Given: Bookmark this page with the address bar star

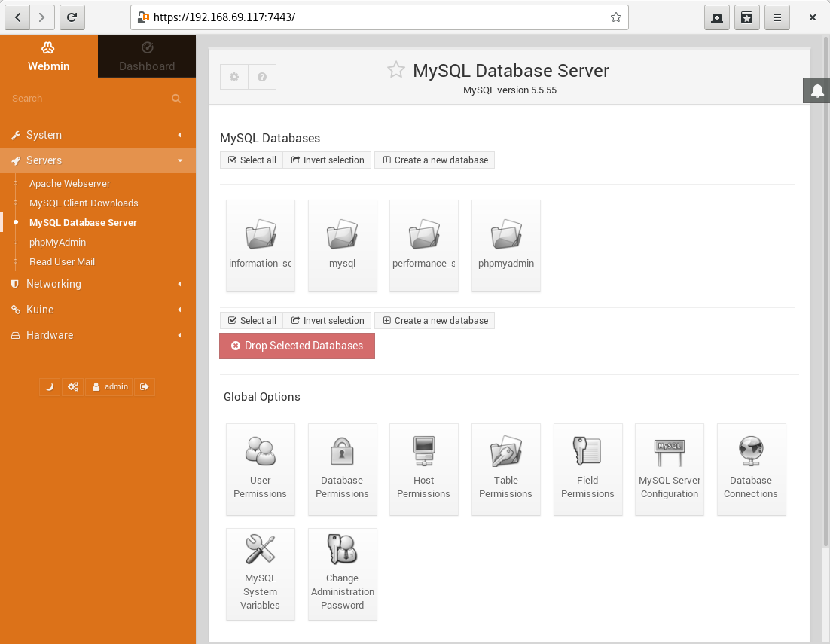Looking at the screenshot, I should [x=615, y=17].
